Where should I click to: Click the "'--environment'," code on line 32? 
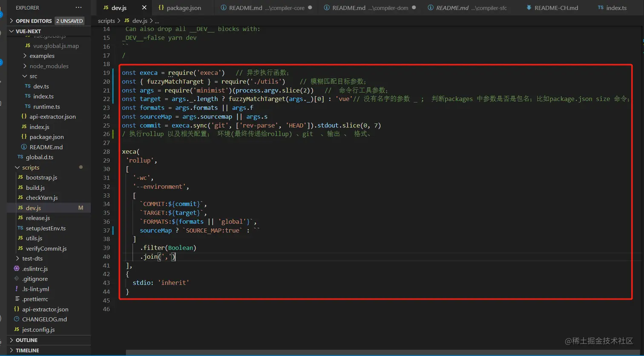161,187
